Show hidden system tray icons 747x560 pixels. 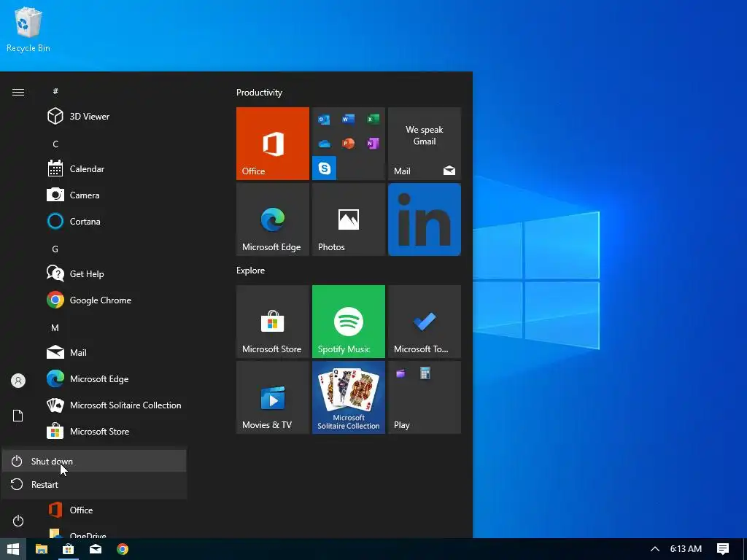click(655, 549)
